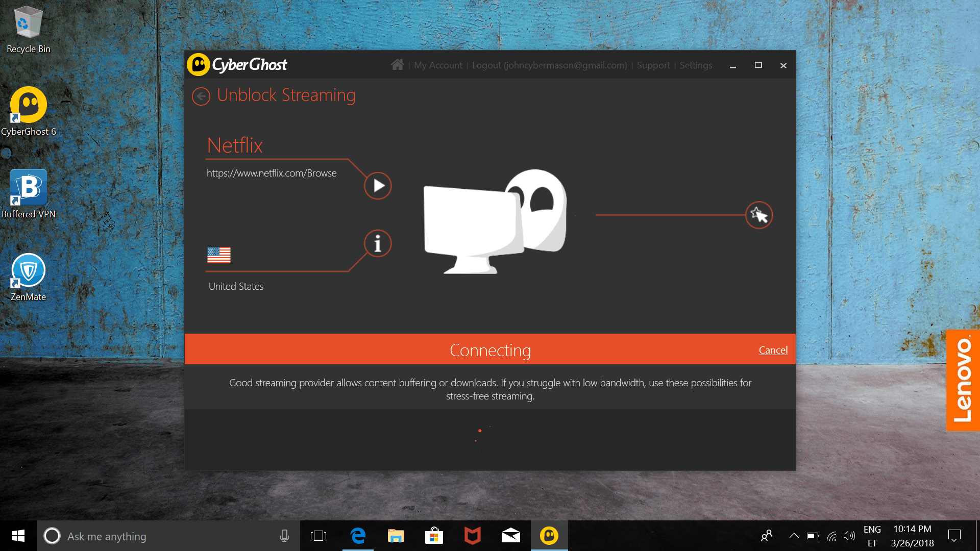The height and width of the screenshot is (551, 980).
Task: Click CyberGhost taskbar icon
Action: [549, 536]
